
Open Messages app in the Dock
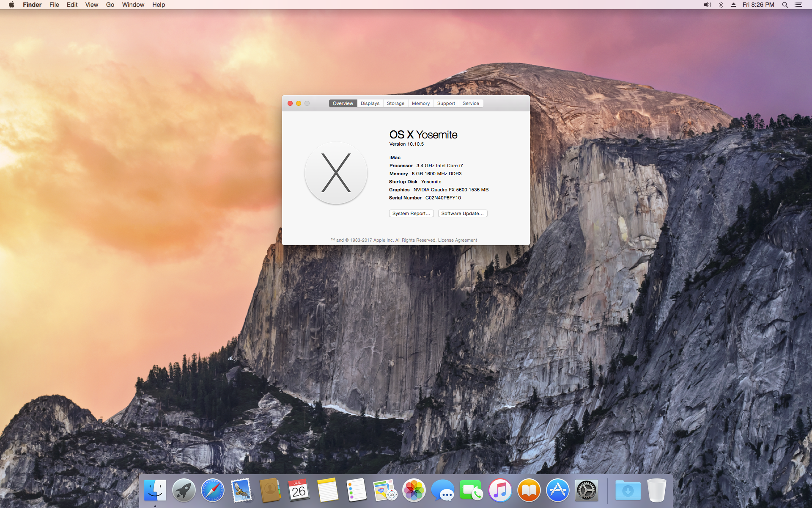coord(443,491)
